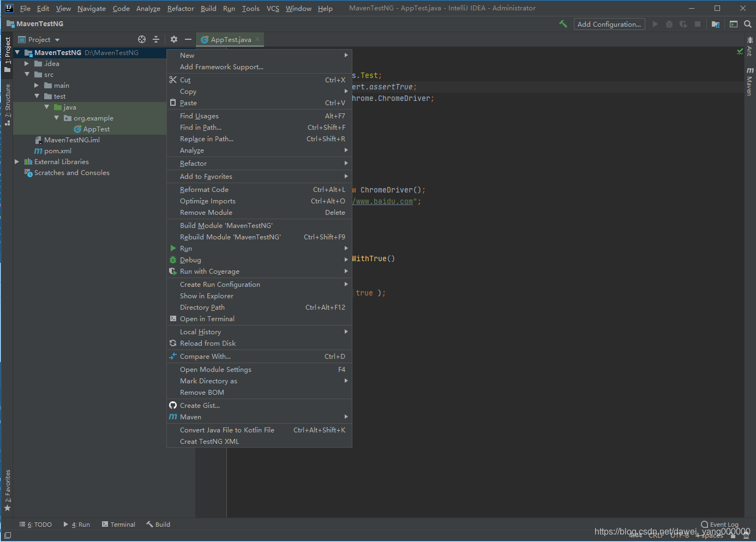Expand the .idea folder in the tree
Viewport: 756px width, 542px height.
27,63
